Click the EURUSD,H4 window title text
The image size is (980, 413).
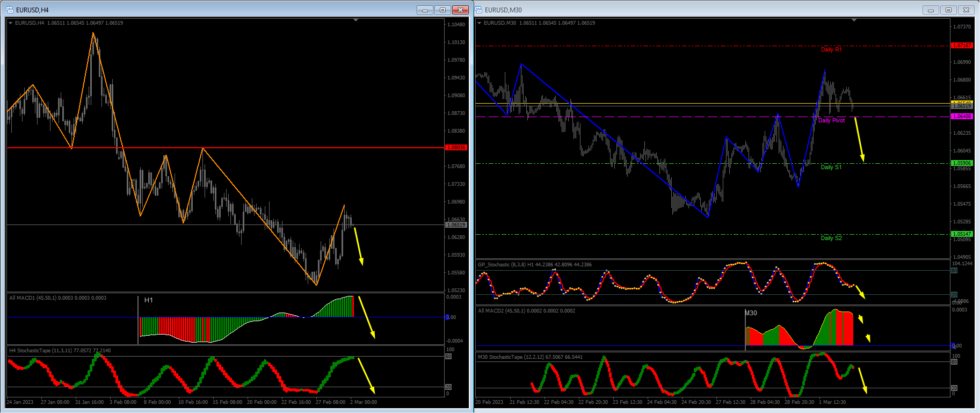(32, 10)
